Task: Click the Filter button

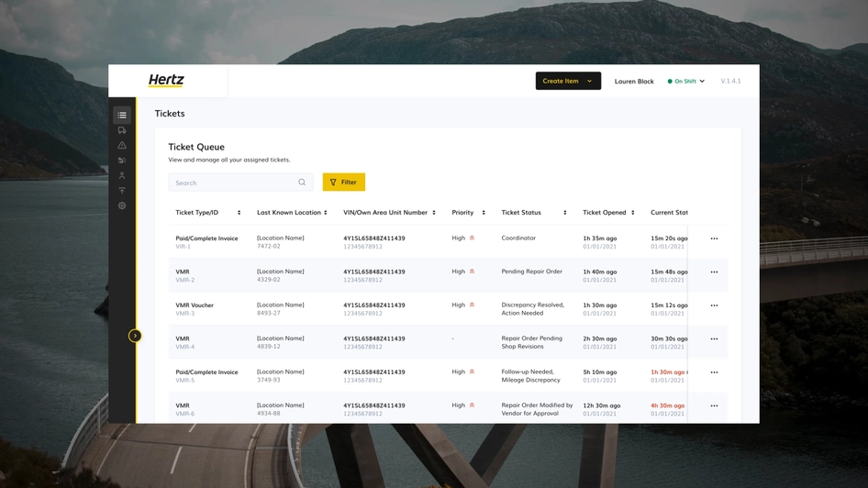Action: click(x=344, y=182)
